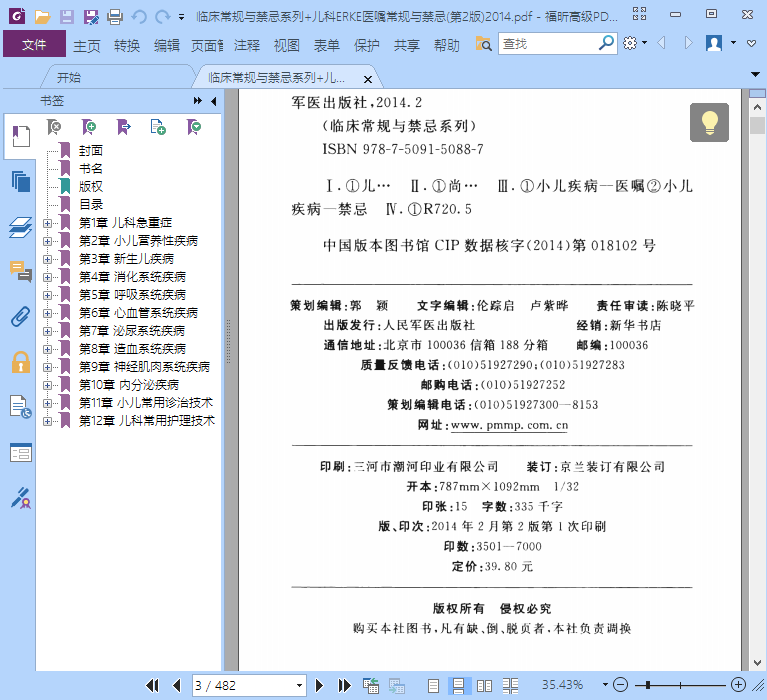This screenshot has height=700, width=767.
Task: Select single page view mode
Action: click(x=433, y=686)
